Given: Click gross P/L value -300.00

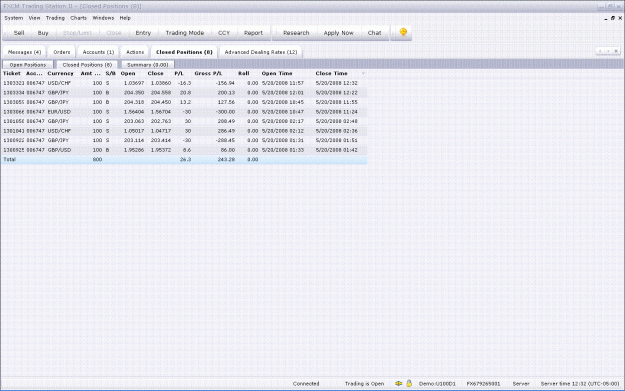Looking at the screenshot, I should 224,112.
